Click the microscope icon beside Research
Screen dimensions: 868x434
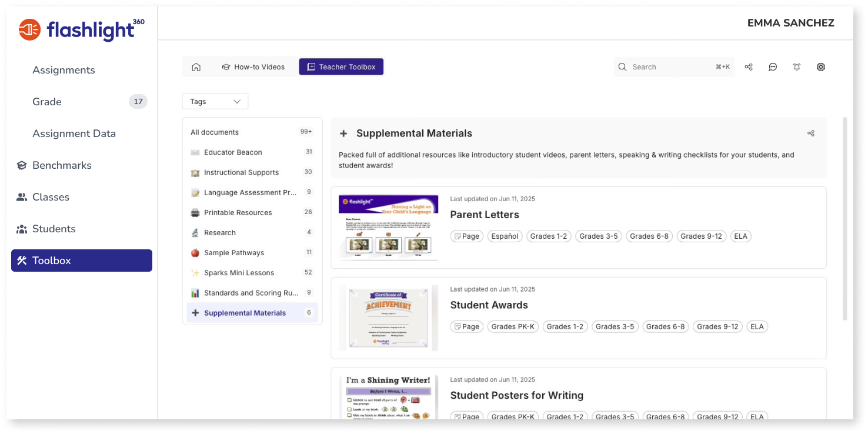(x=195, y=233)
